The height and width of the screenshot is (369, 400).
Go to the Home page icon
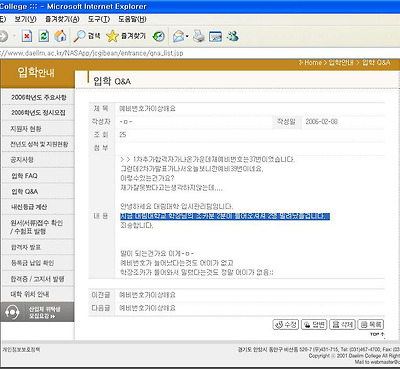[60, 36]
